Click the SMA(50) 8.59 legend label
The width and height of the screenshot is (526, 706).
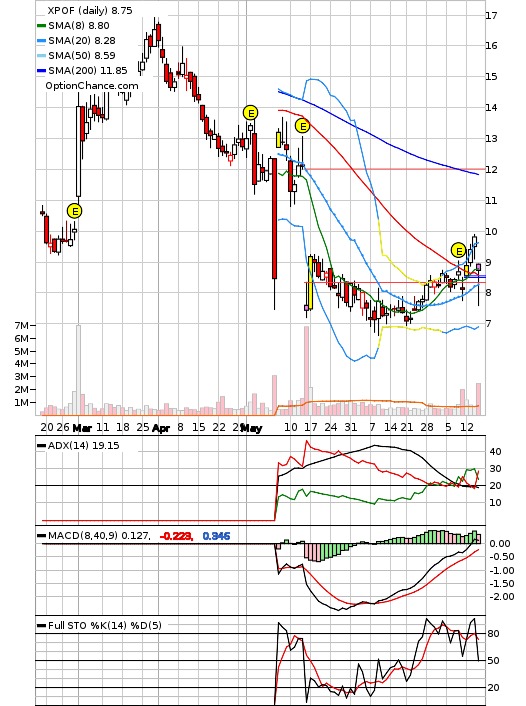pyautogui.click(x=82, y=55)
